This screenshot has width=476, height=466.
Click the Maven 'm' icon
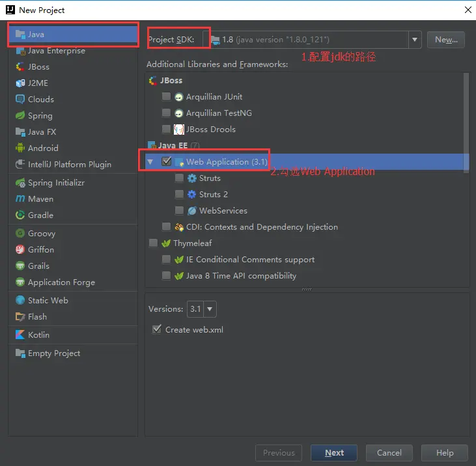click(20, 199)
